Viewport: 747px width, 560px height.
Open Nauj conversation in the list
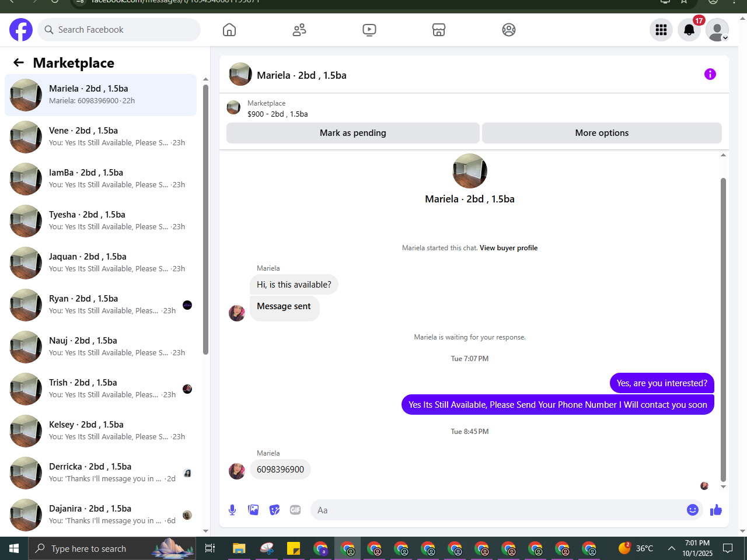tap(100, 347)
